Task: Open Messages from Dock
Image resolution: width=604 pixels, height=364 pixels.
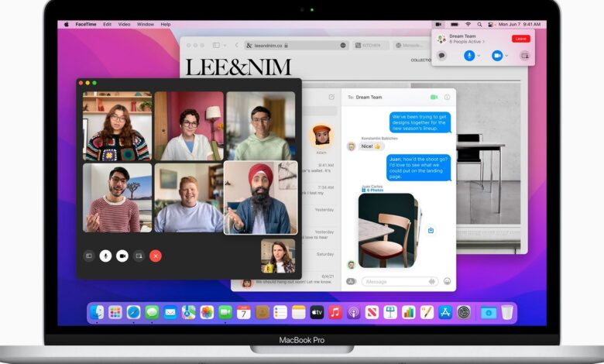Action: pyautogui.click(x=152, y=312)
